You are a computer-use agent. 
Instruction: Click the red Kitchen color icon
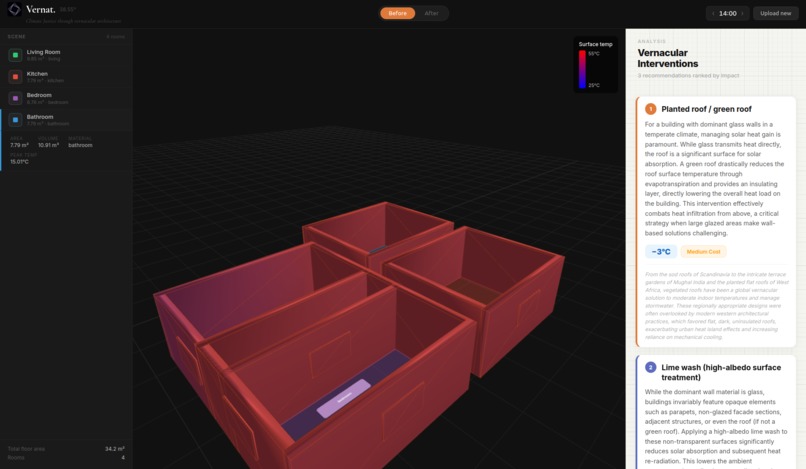coord(15,77)
